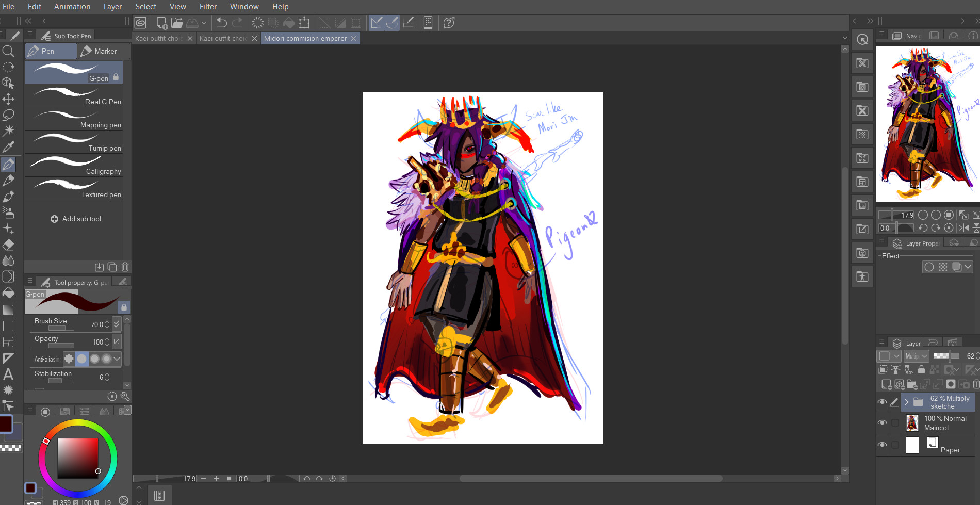This screenshot has width=980, height=505.
Task: Open the blending mode Multiply dropdown
Action: pyautogui.click(x=916, y=356)
